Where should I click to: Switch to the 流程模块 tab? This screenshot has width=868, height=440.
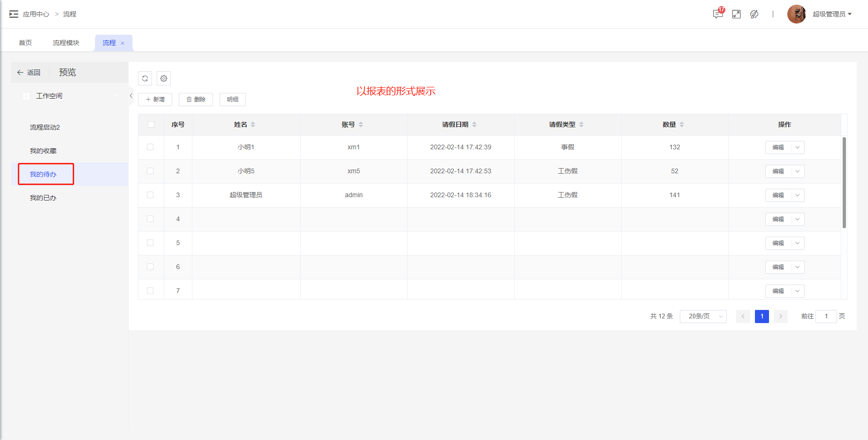click(x=66, y=43)
